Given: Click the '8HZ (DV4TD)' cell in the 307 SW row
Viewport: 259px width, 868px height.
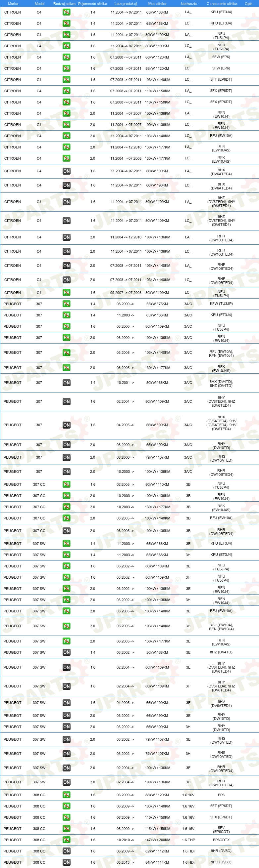Looking at the screenshot, I should tap(221, 652).
